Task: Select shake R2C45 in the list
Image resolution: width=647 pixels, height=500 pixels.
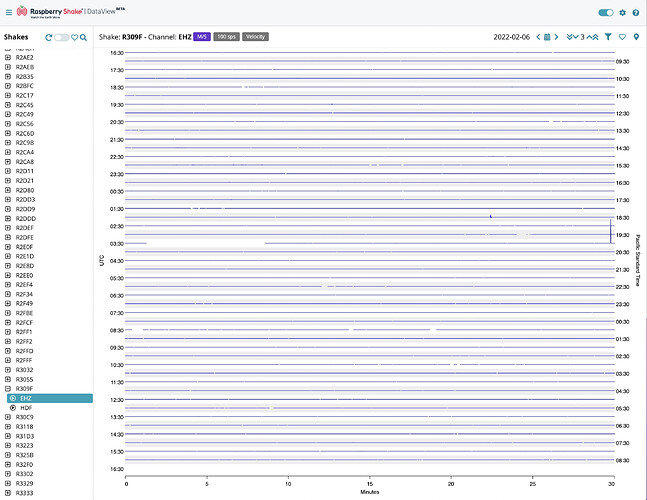Action: pyautogui.click(x=25, y=105)
